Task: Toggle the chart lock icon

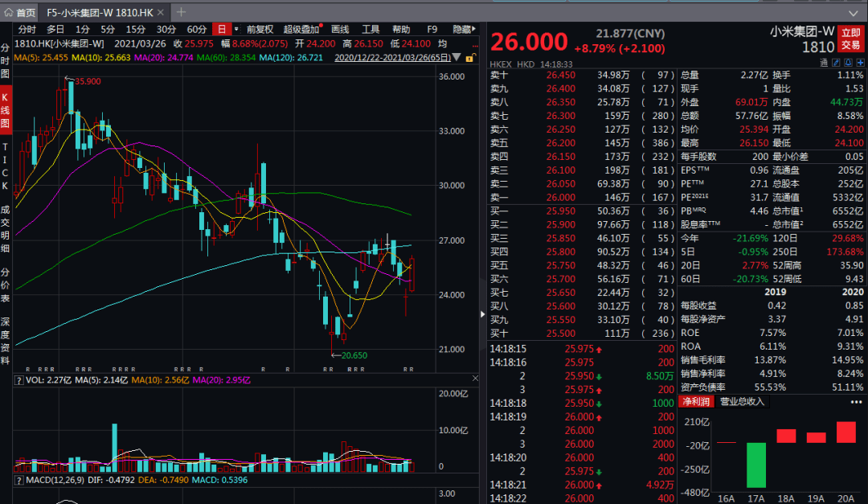Action: click(x=470, y=58)
